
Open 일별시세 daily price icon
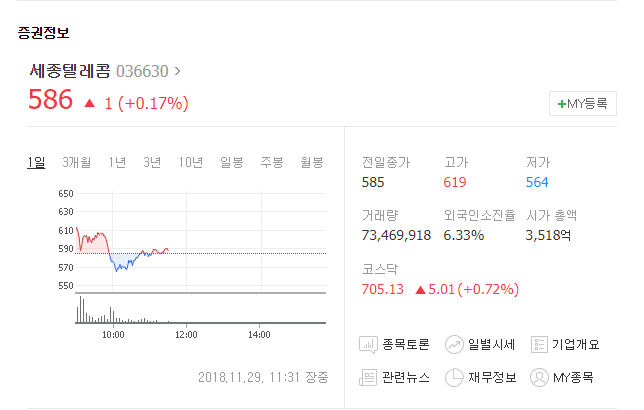454,345
